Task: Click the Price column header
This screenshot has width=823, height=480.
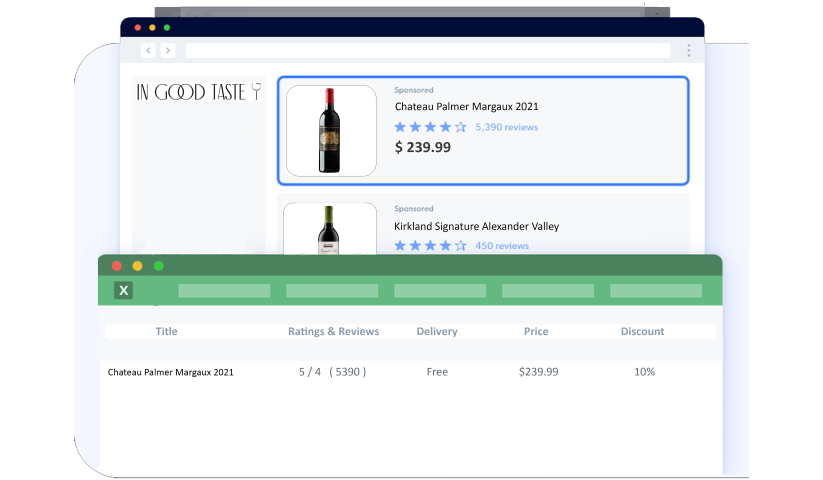Action: (536, 332)
